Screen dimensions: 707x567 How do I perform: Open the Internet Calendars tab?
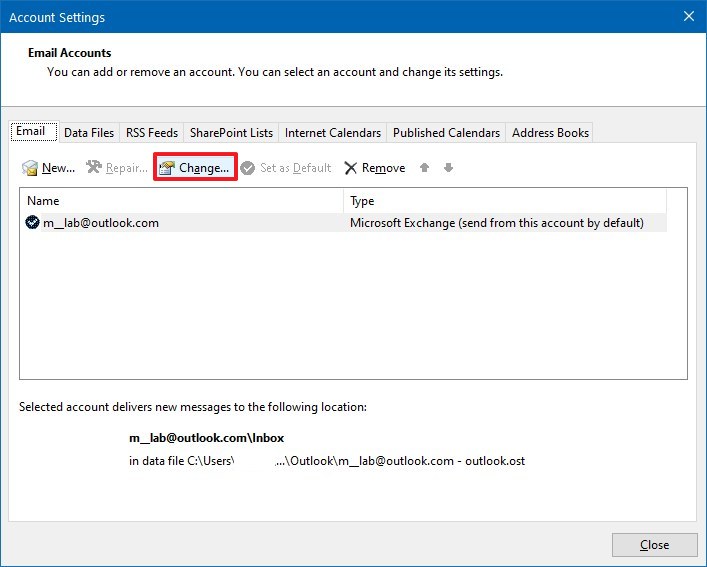pyautogui.click(x=333, y=133)
